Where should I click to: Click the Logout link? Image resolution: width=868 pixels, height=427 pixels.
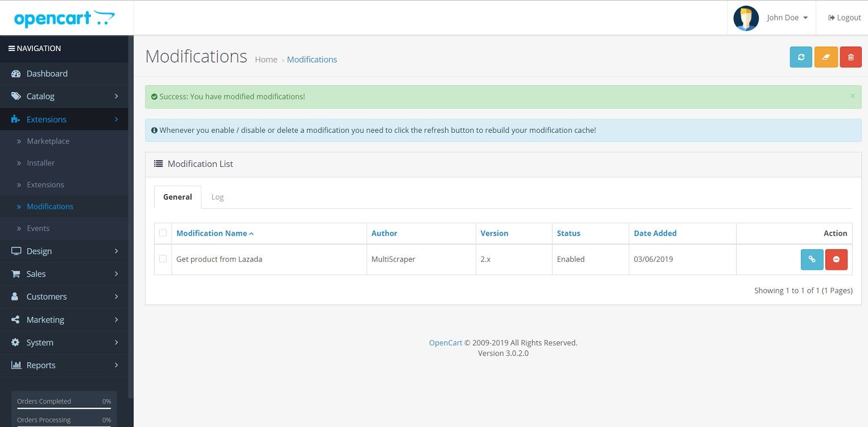pyautogui.click(x=845, y=18)
